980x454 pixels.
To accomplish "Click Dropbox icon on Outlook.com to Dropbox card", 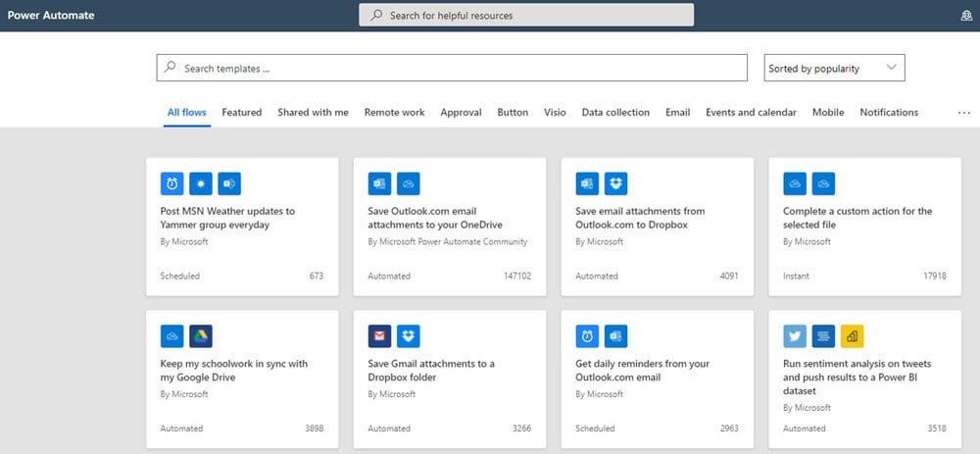I will (615, 183).
